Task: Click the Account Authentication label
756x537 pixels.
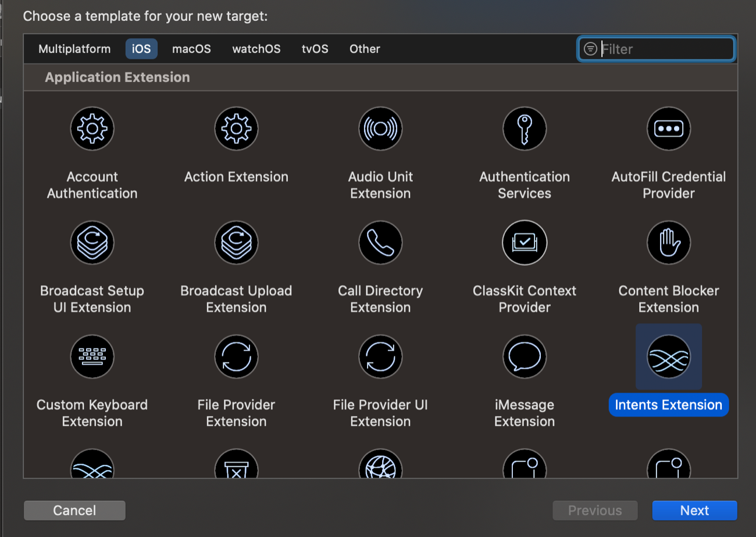Action: click(x=92, y=185)
